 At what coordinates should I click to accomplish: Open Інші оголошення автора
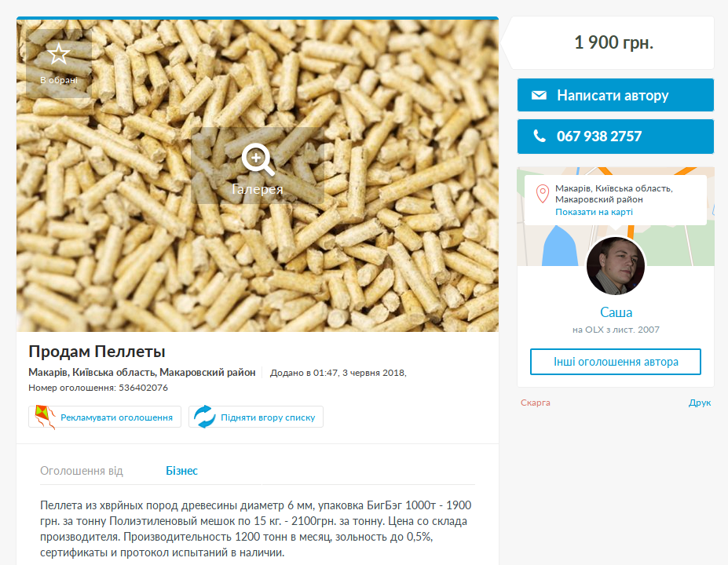pyautogui.click(x=616, y=362)
